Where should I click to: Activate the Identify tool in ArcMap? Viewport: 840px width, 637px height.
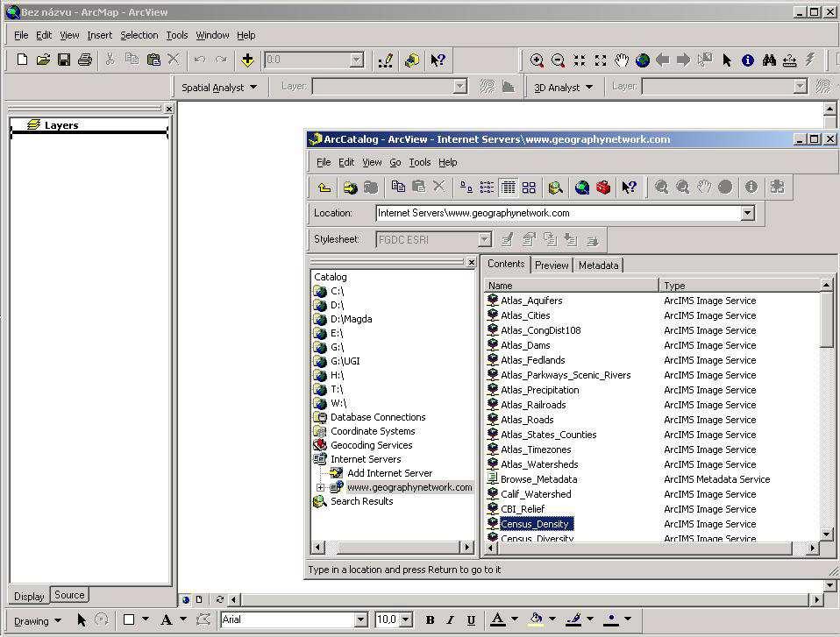tap(748, 60)
